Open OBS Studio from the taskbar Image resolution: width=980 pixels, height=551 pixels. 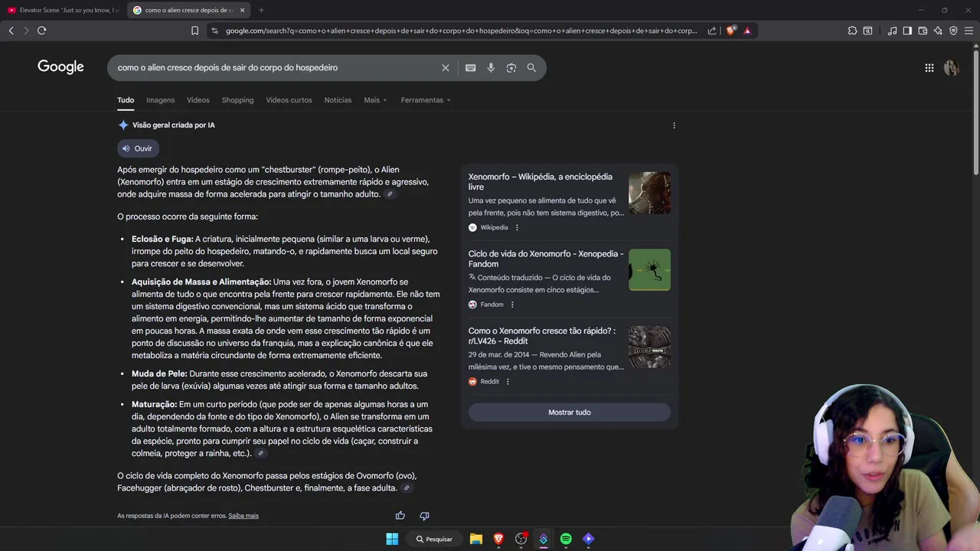(521, 539)
